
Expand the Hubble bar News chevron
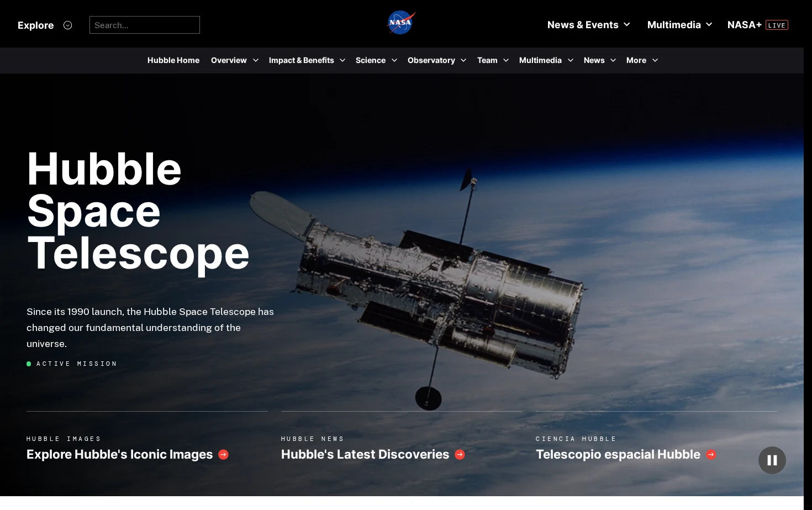pos(613,60)
